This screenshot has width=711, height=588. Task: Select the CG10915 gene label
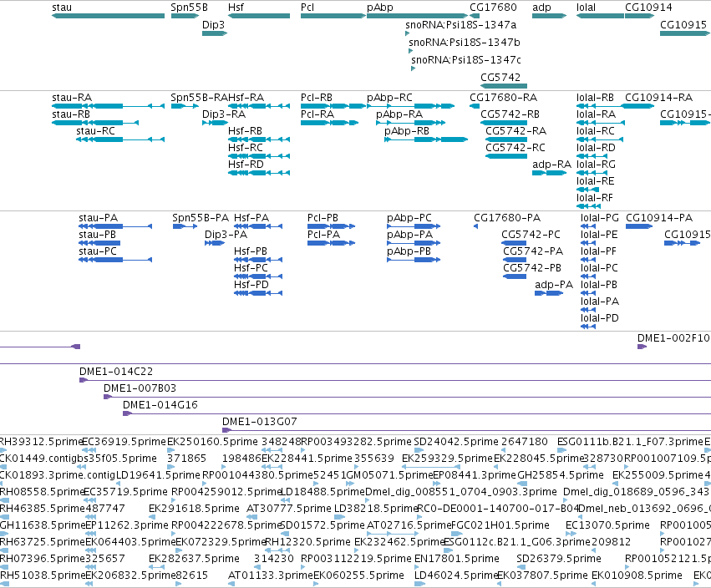point(683,24)
